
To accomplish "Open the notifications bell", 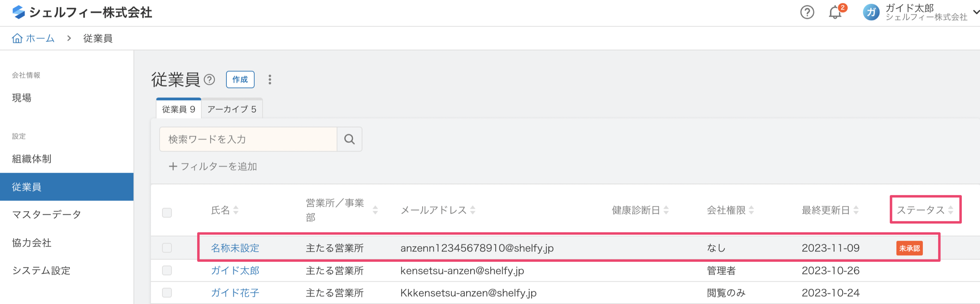I will point(835,12).
